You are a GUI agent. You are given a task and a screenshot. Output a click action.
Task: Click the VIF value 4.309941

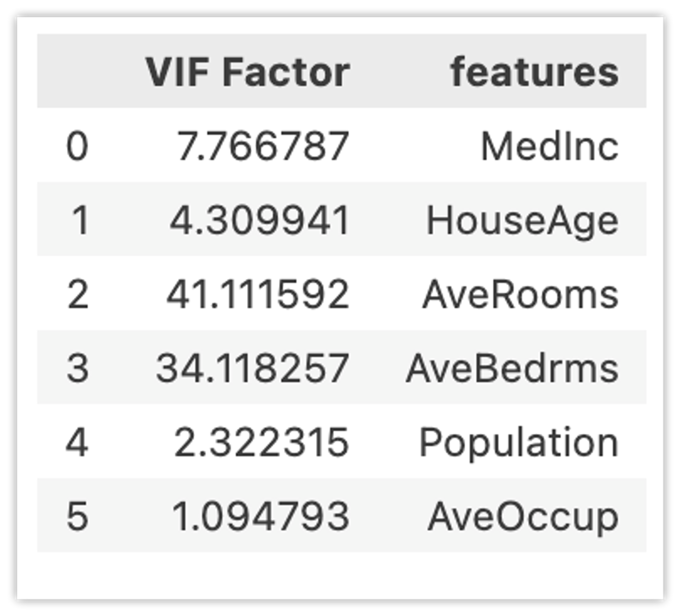[260, 220]
